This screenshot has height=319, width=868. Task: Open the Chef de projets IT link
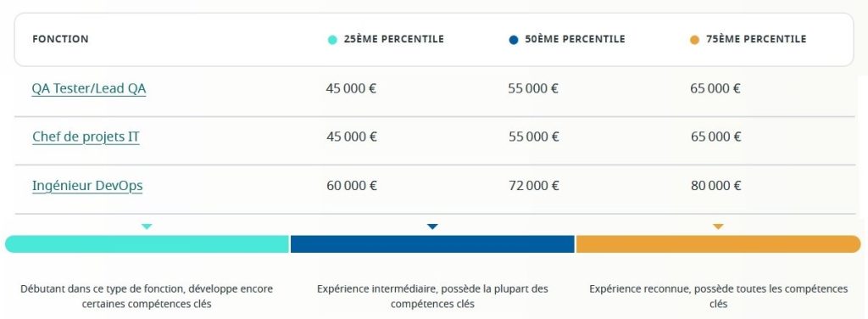click(x=86, y=137)
